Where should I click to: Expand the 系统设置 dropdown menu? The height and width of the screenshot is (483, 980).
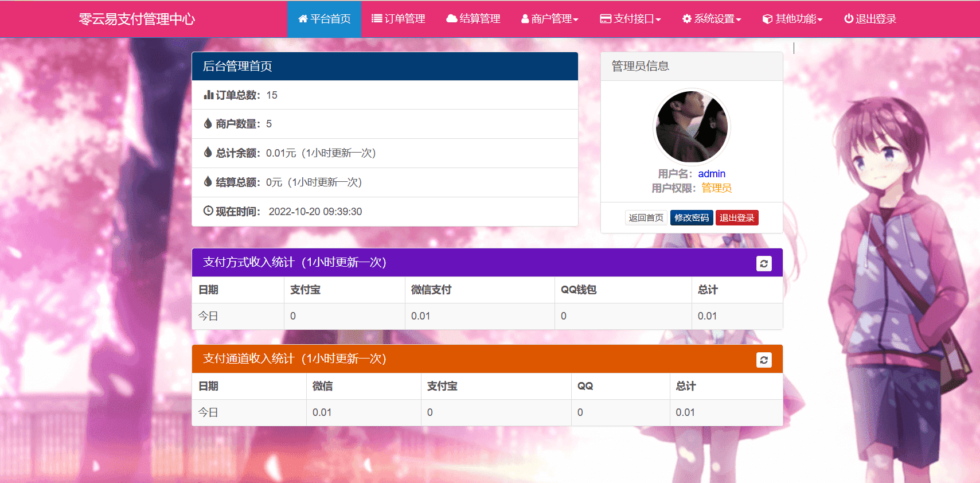coord(711,19)
